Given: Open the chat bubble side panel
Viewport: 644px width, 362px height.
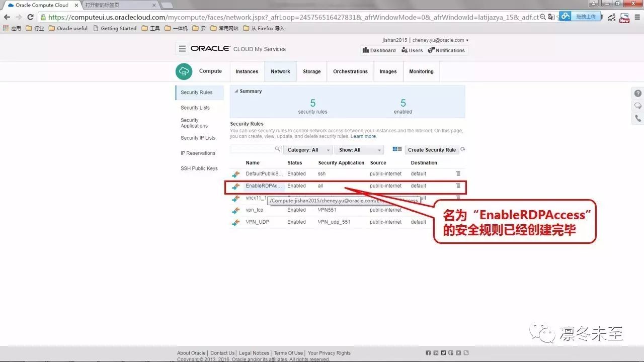Looking at the screenshot, I should point(638,106).
